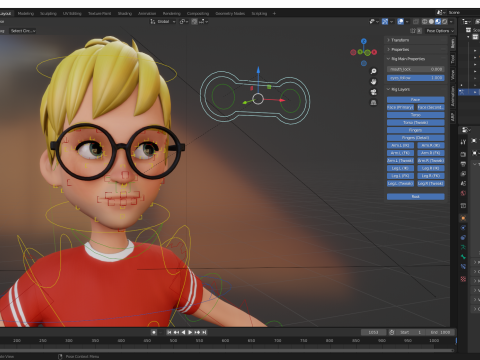
Task: Select material preview shading icon
Action: pos(438,21)
